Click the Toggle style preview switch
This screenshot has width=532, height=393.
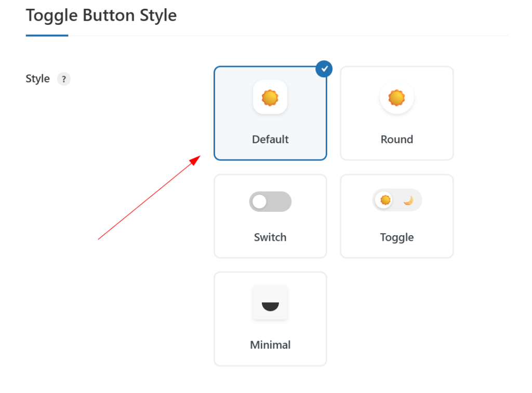396,200
